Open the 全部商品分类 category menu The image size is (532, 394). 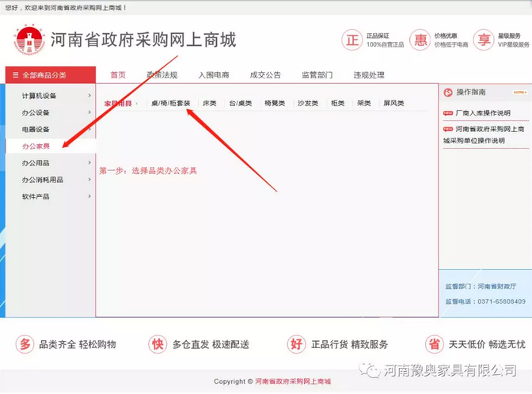click(x=51, y=75)
